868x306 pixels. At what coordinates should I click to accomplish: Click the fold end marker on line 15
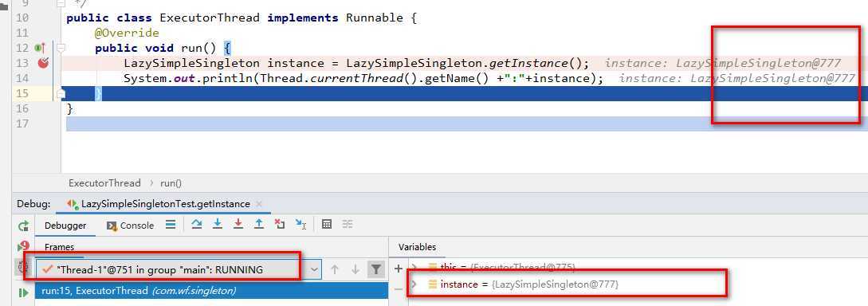[x=61, y=93]
